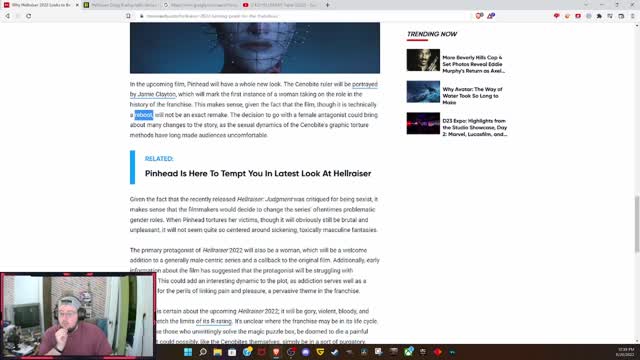Reload the current page
The height and width of the screenshot is (360, 640).
[x=29, y=16]
